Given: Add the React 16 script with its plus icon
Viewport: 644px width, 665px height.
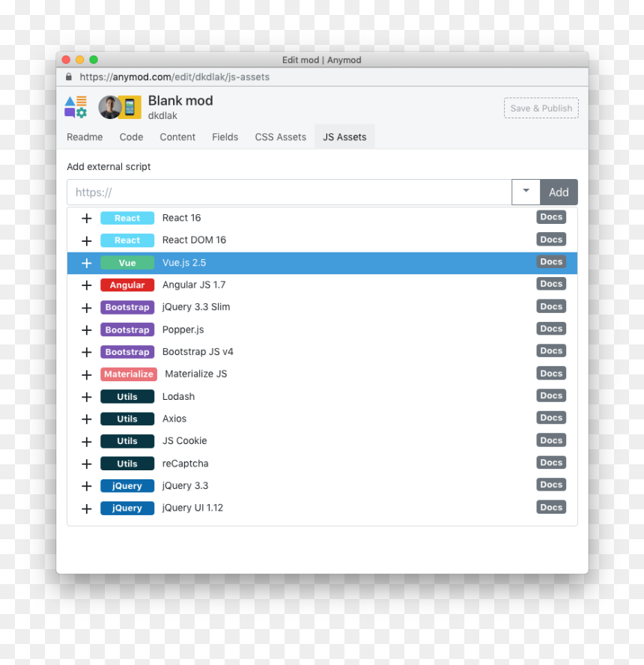Looking at the screenshot, I should 86,218.
